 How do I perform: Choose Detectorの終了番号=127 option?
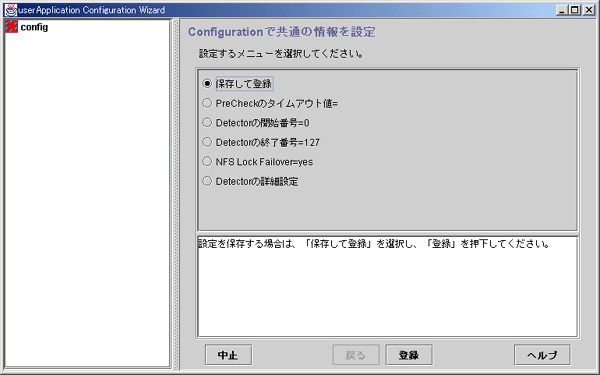[207, 142]
